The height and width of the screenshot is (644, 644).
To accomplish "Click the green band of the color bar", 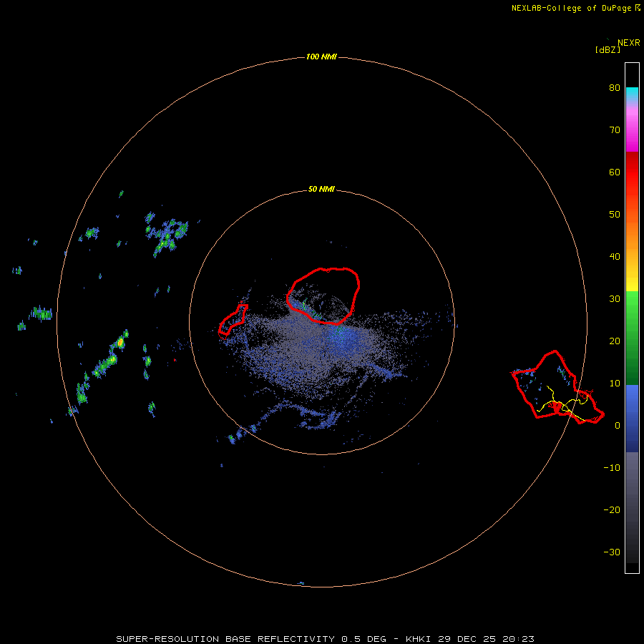I will point(632,338).
